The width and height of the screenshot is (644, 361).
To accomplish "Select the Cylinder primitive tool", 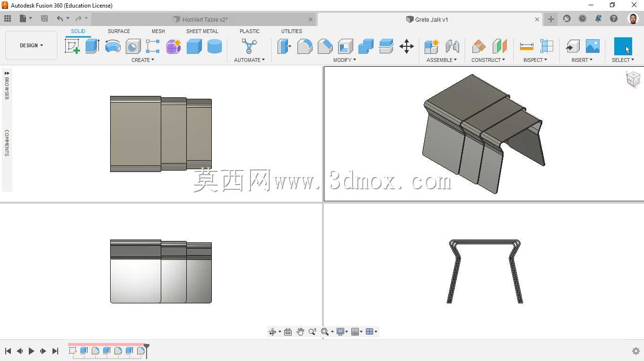I will pyautogui.click(x=215, y=46).
